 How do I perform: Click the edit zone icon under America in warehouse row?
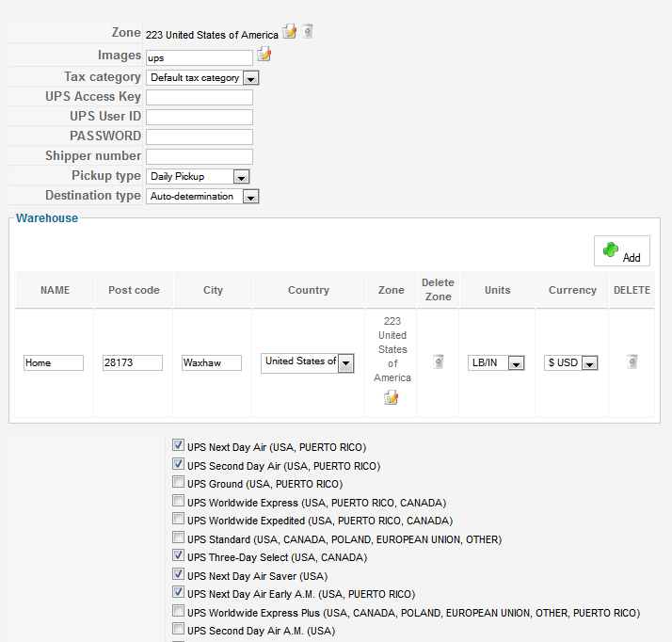click(x=391, y=397)
